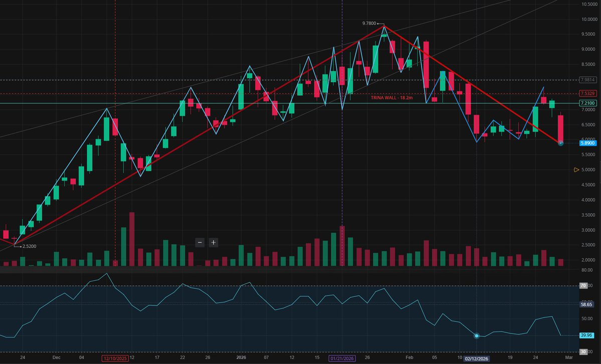Click the RSI value badge 58.65
The image size is (601, 364).
585,304
